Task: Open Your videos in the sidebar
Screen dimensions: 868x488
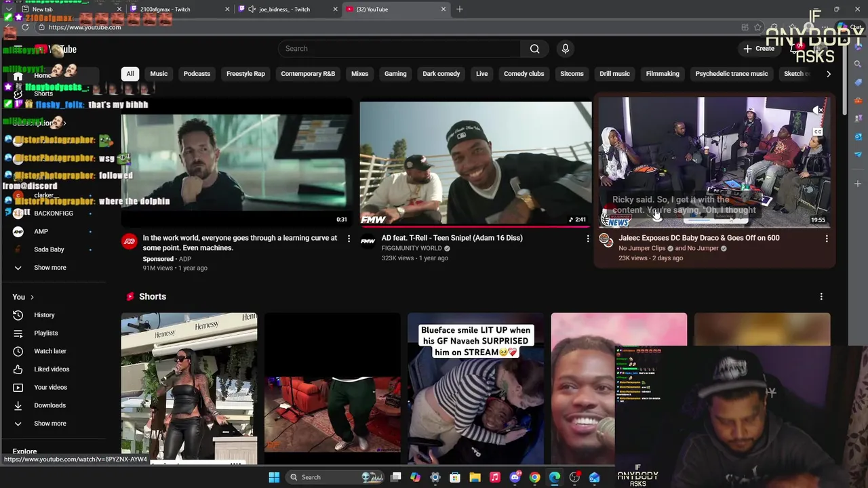Action: pos(50,388)
